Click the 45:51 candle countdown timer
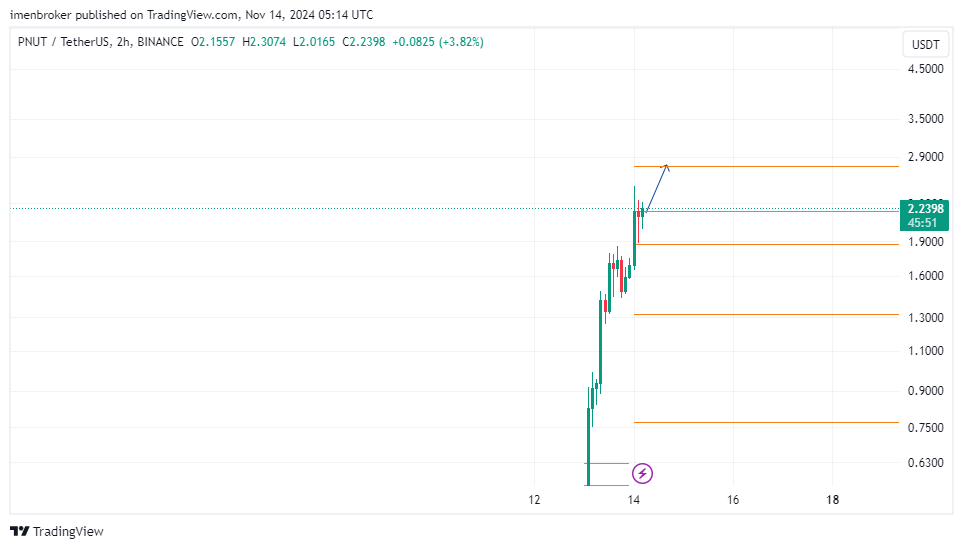 point(925,222)
